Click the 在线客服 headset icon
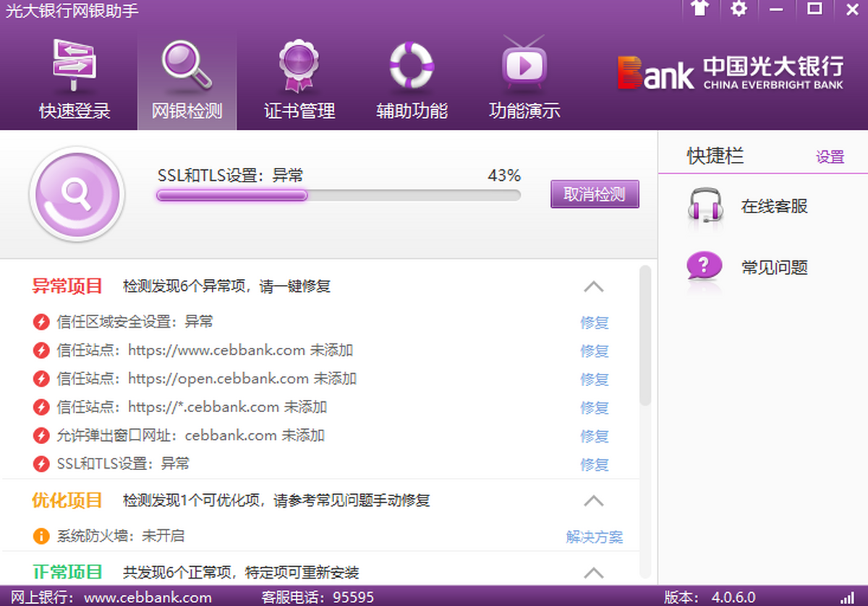 (x=705, y=206)
